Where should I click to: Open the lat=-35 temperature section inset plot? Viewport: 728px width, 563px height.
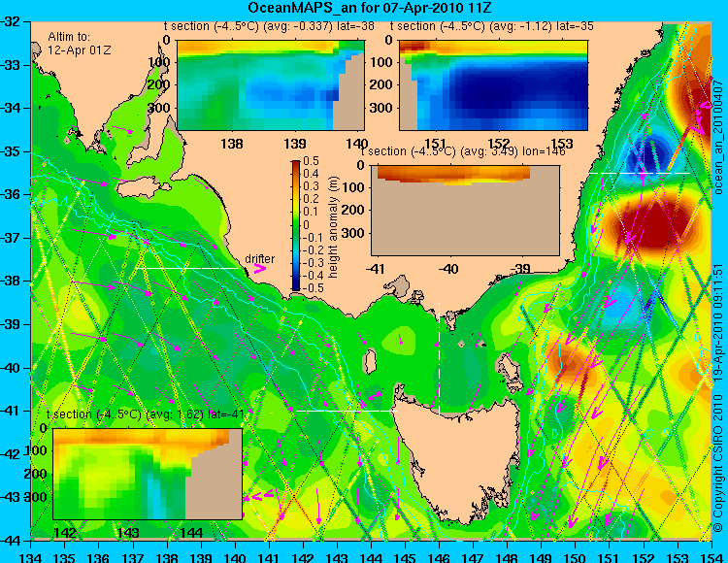493,85
